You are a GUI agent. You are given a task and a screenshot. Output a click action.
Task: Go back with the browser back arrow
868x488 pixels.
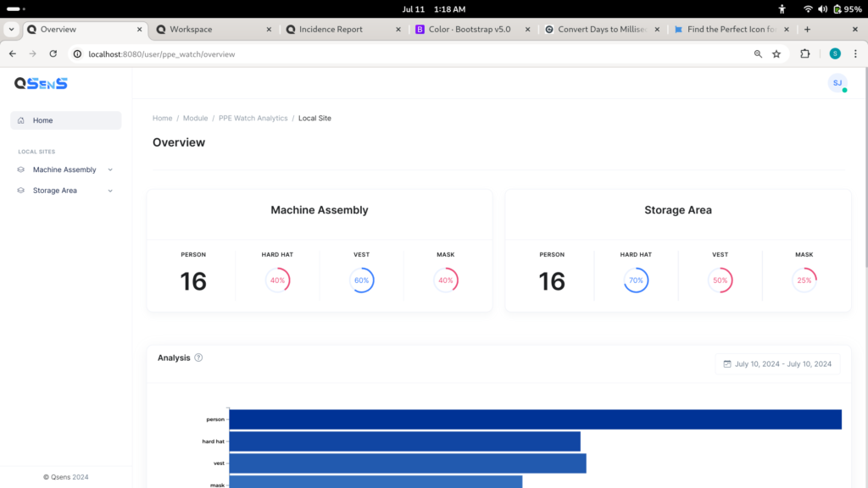click(13, 53)
